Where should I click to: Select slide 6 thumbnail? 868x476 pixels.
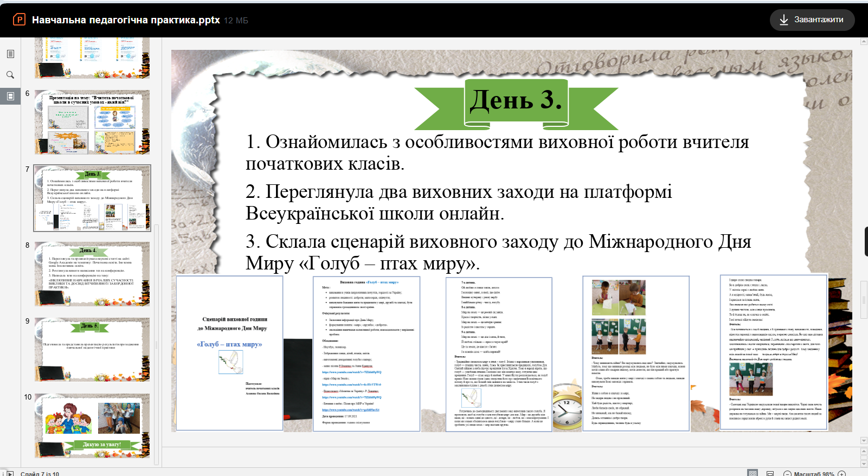[x=92, y=123]
